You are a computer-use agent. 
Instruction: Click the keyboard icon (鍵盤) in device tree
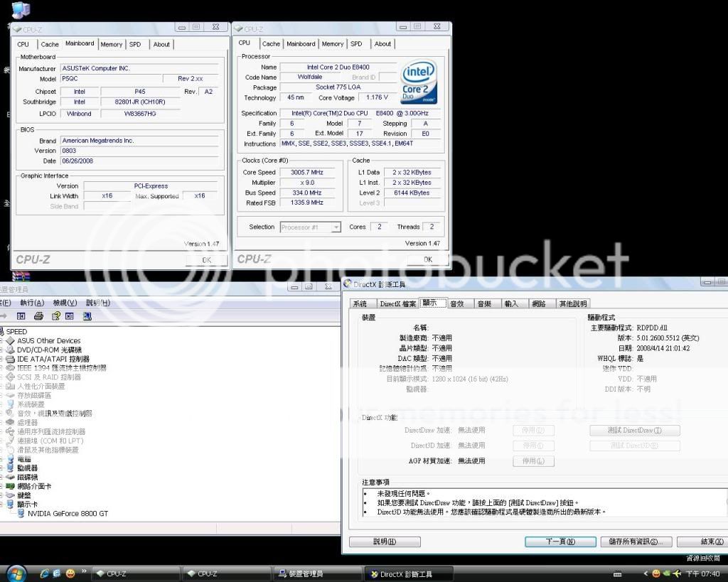(x=10, y=495)
